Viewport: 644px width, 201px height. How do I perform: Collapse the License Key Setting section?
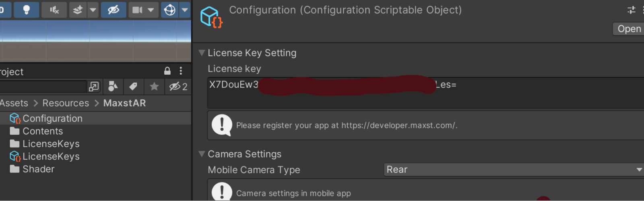tap(202, 53)
